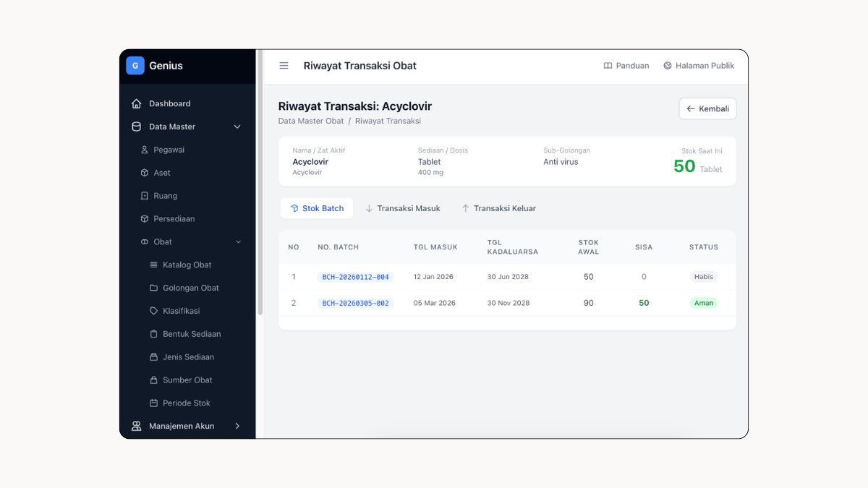
Task: Switch to the Transaksi Masuk tab
Action: point(403,208)
